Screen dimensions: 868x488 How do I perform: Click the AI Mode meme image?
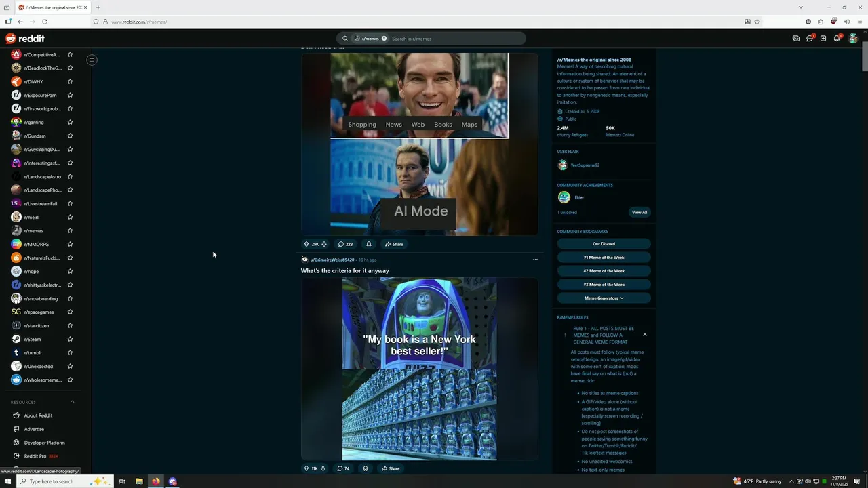(x=419, y=144)
